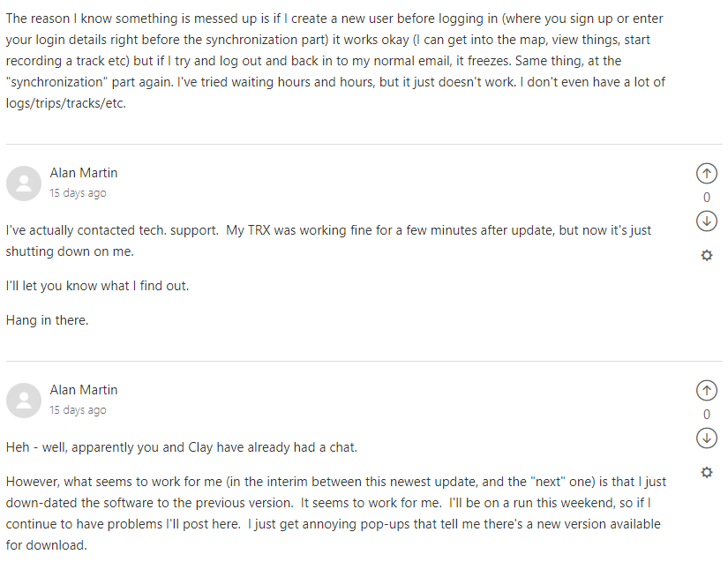Click the "Hang in there." line
Image resolution: width=728 pixels, height=562 pixels.
[x=48, y=320]
